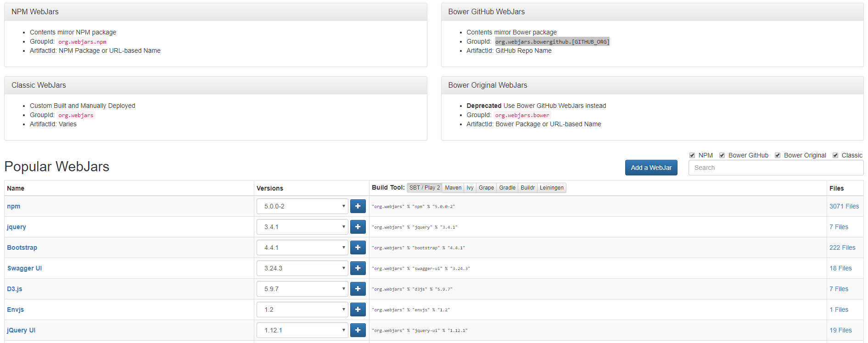This screenshot has height=343, width=868.
Task: Open the jQuery UI WebJar link
Action: (21, 330)
